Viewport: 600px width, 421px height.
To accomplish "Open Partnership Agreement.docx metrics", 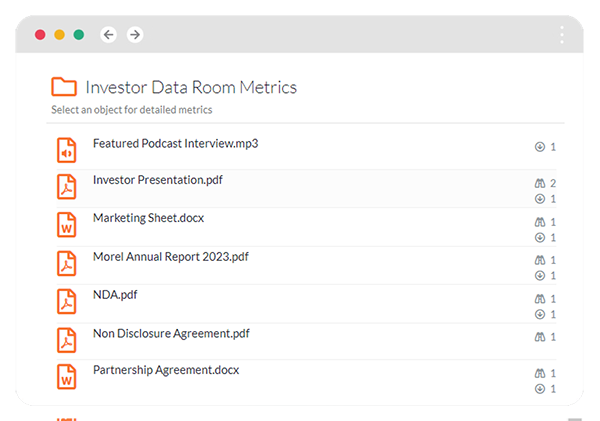I will (x=165, y=370).
